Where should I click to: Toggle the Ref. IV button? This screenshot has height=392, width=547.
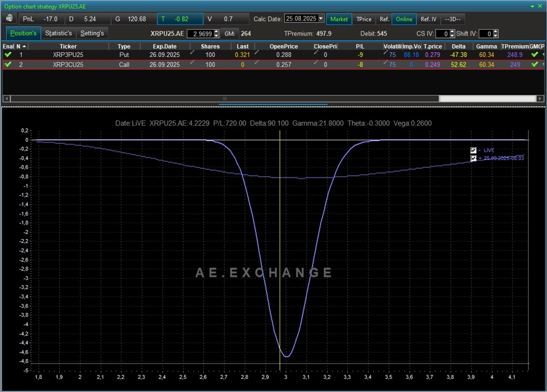click(428, 19)
